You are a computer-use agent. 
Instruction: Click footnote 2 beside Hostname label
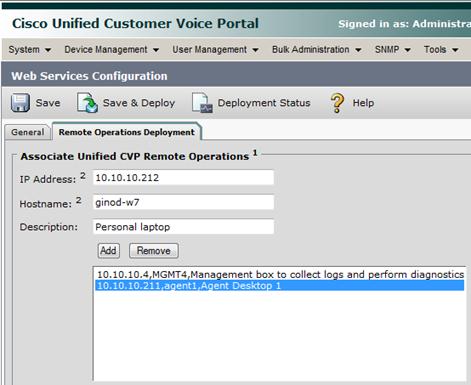pos(78,200)
